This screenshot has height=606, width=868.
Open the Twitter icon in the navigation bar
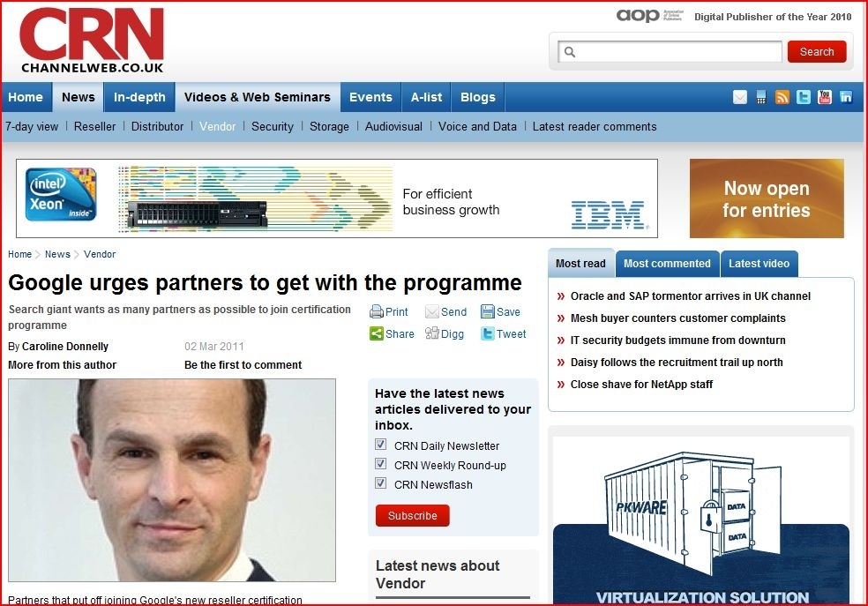click(x=804, y=97)
